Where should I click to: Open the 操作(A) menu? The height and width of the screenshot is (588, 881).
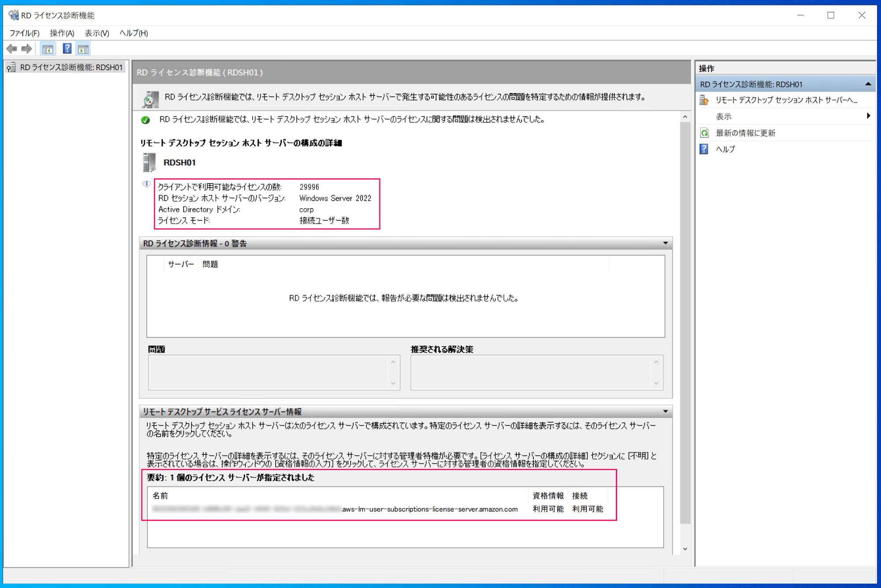pyautogui.click(x=62, y=33)
